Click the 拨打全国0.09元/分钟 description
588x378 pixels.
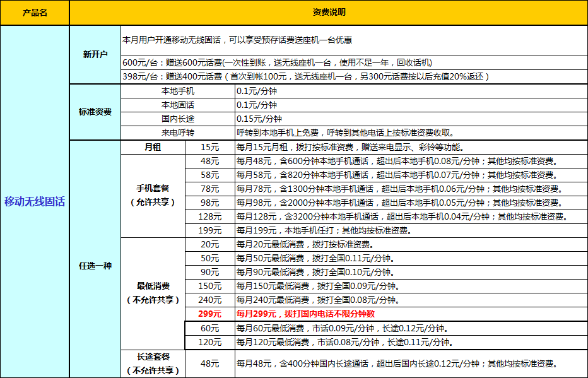411,286
